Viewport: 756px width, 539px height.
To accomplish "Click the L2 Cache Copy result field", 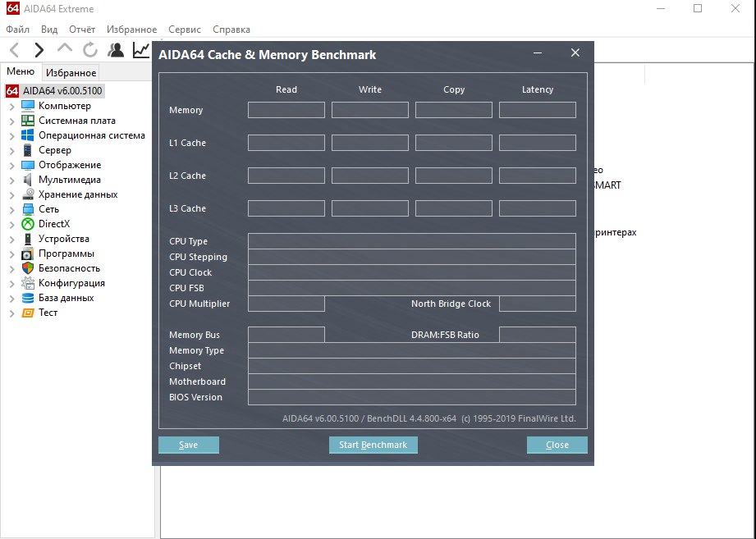I will (454, 176).
